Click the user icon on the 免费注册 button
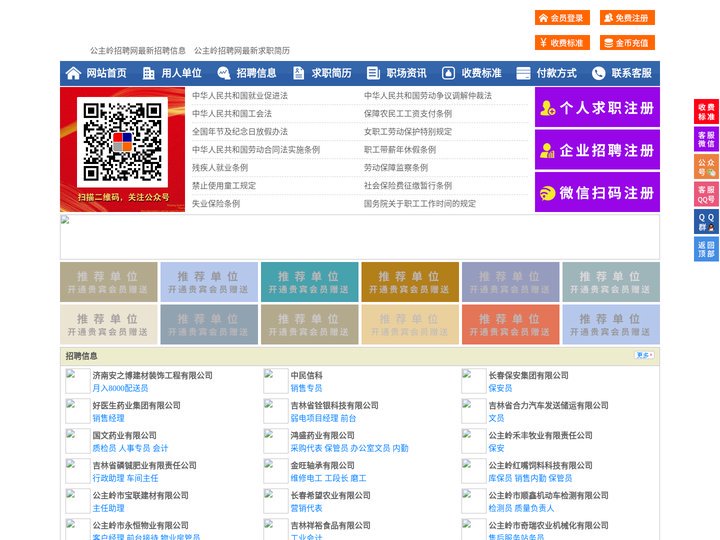The height and width of the screenshot is (540, 720). (608, 18)
